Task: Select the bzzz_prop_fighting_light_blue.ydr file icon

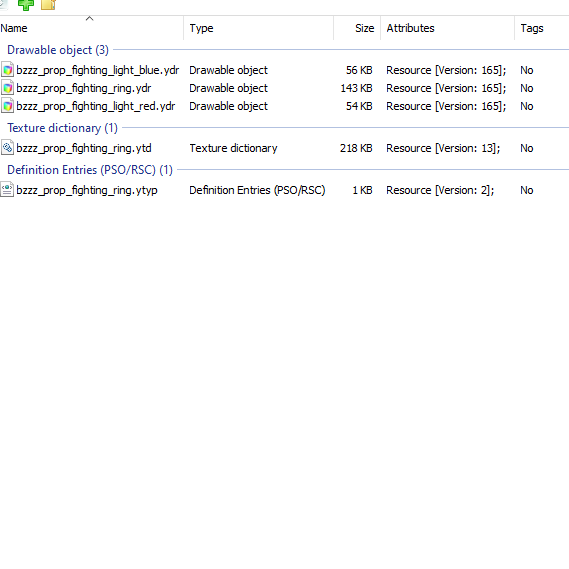Action: coord(7,70)
